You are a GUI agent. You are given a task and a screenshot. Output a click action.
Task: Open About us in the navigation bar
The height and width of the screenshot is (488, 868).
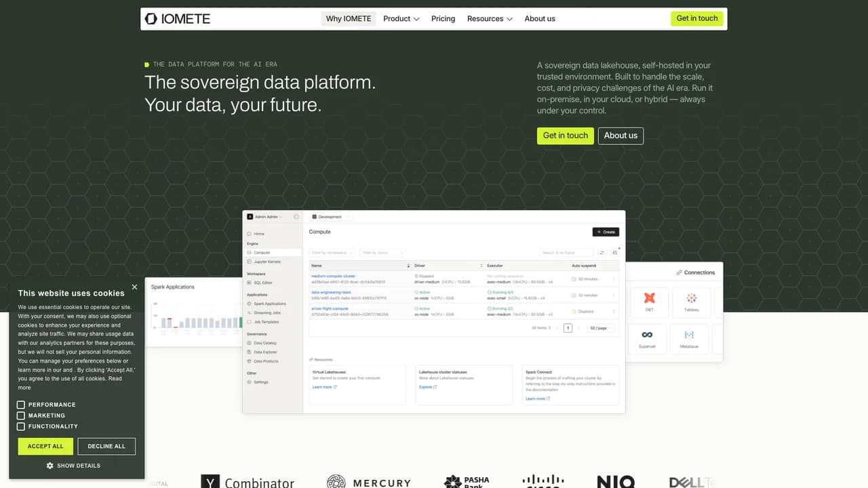click(540, 19)
